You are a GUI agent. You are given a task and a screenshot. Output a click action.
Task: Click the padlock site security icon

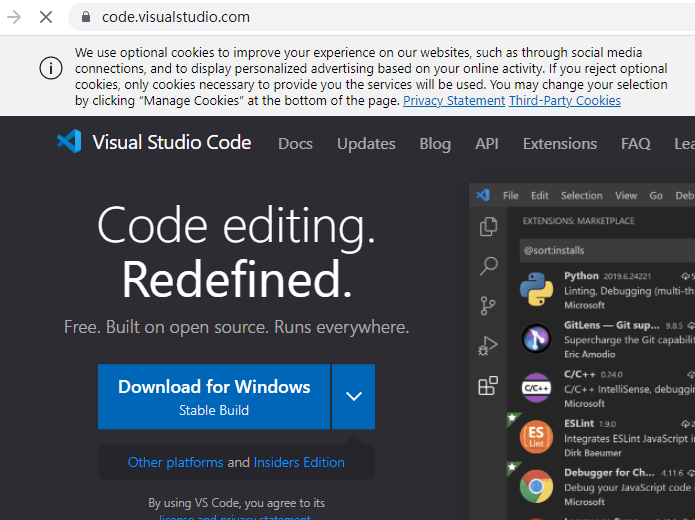coord(86,17)
